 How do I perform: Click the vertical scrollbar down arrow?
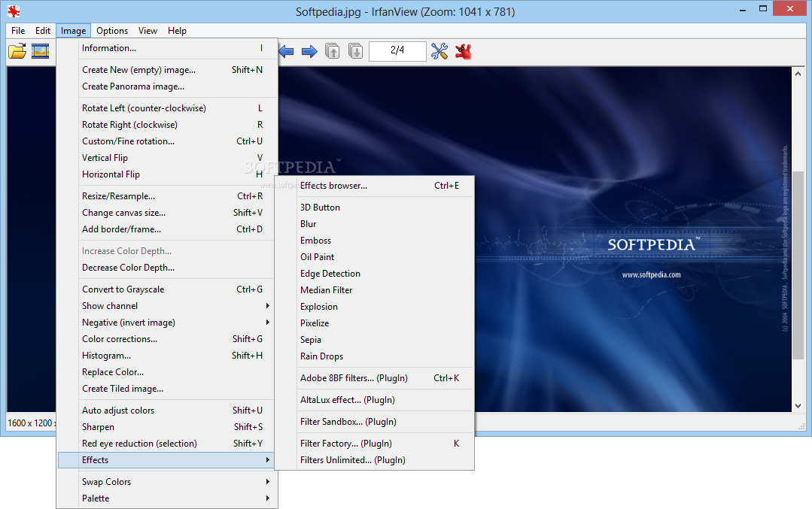click(798, 406)
